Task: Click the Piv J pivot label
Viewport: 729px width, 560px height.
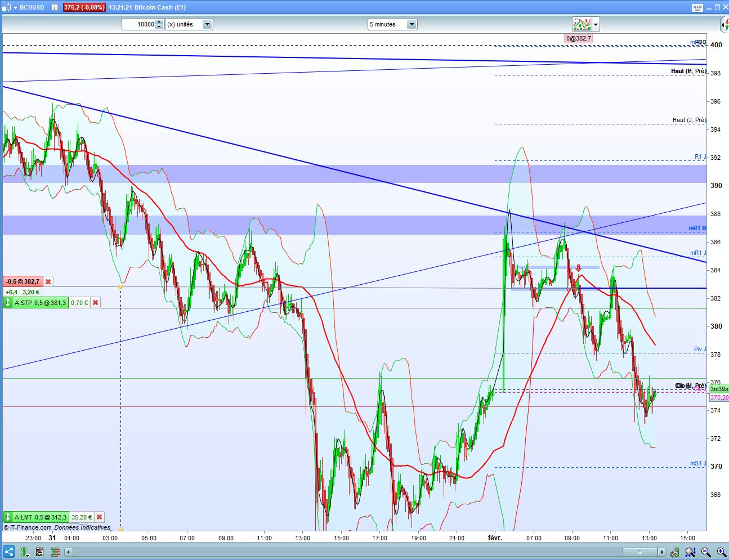Action: [700, 350]
